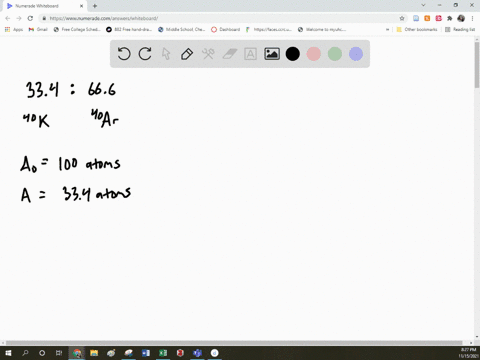Open the orange extension icon in toolbar
480x360 pixels.
[x=427, y=18]
